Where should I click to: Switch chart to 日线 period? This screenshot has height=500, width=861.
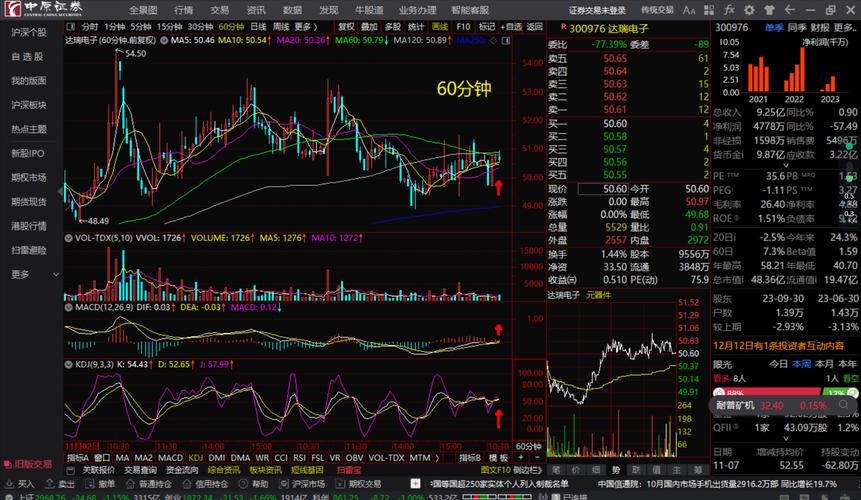click(x=258, y=26)
